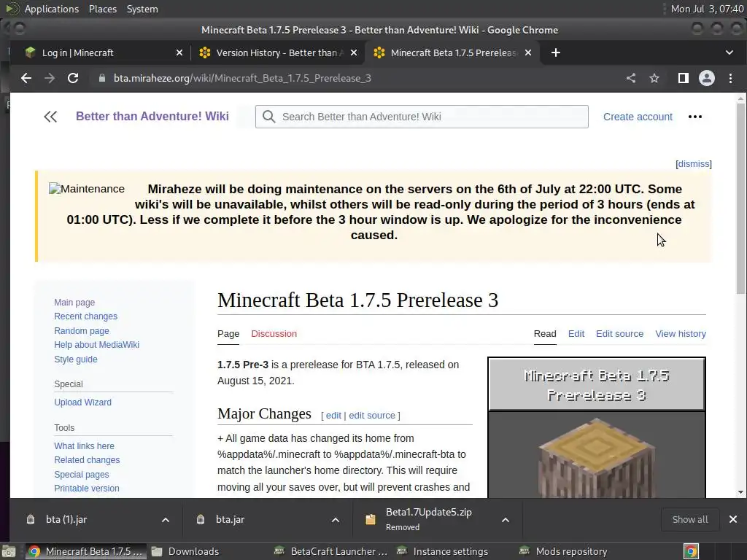Open the Printable version link
This screenshot has height=560, width=747.
[87, 488]
